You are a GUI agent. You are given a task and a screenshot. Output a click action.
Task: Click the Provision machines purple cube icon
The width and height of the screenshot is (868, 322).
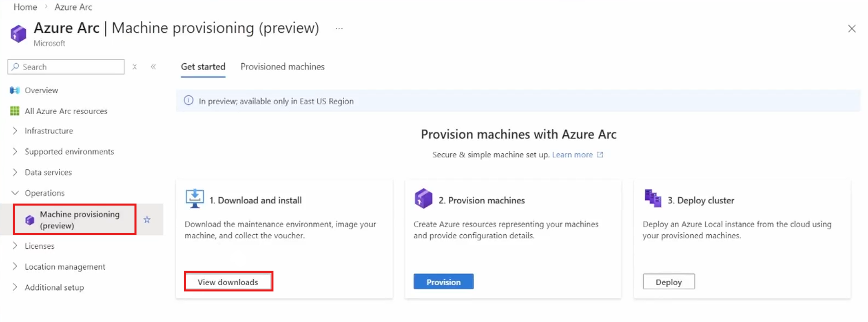(423, 199)
